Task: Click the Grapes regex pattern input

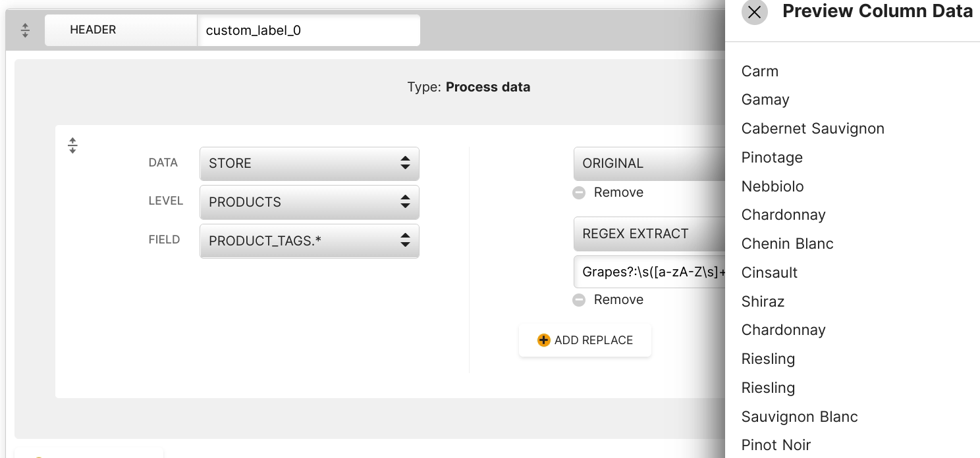Action: [649, 272]
